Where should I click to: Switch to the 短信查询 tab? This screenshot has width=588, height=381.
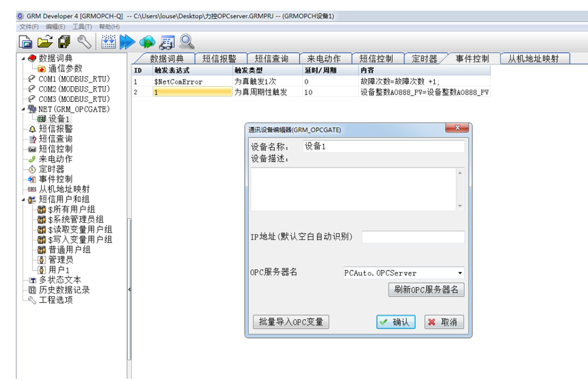tap(271, 59)
